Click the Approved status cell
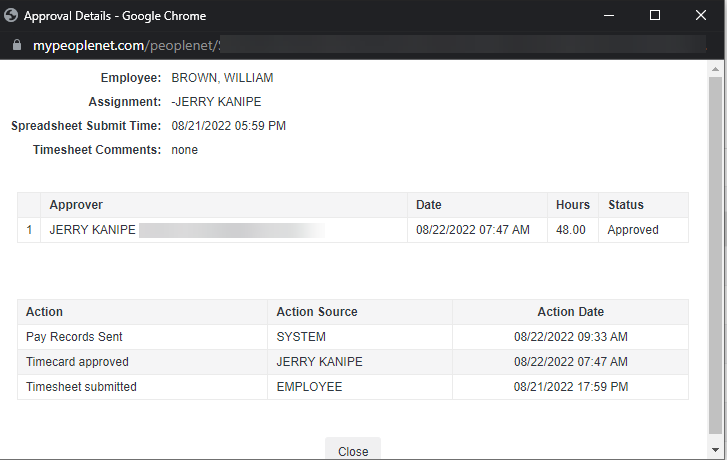The width and height of the screenshot is (727, 460). [x=633, y=230]
